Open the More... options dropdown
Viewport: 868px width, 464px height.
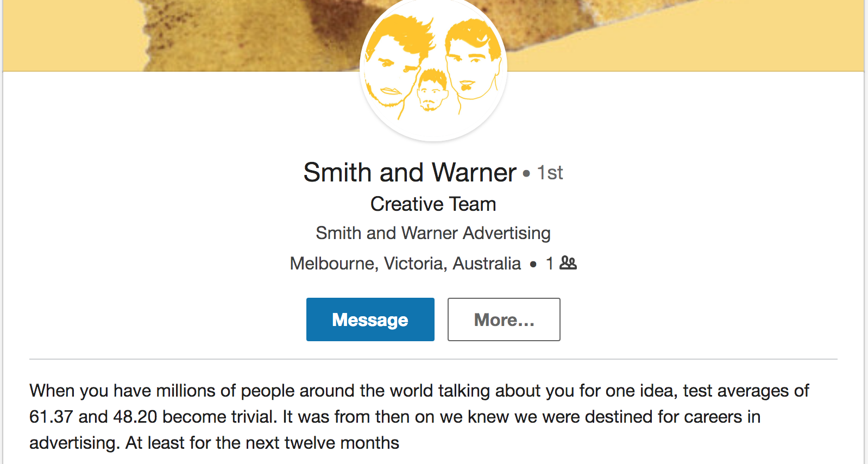coord(504,319)
